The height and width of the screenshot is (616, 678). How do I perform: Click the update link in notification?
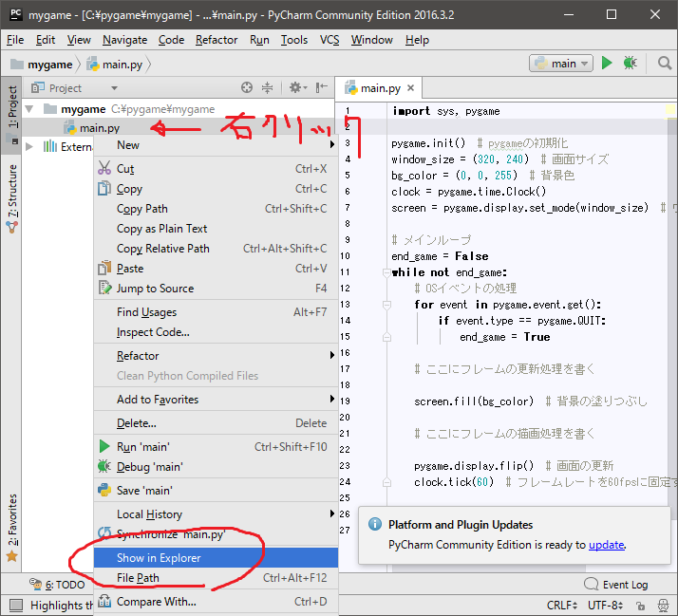click(606, 545)
